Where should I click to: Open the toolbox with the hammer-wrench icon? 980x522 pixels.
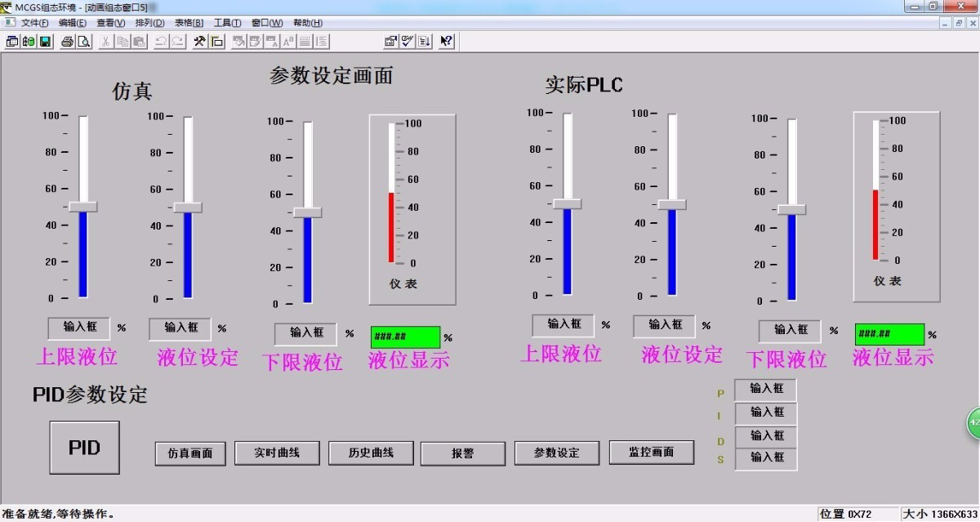[x=201, y=41]
